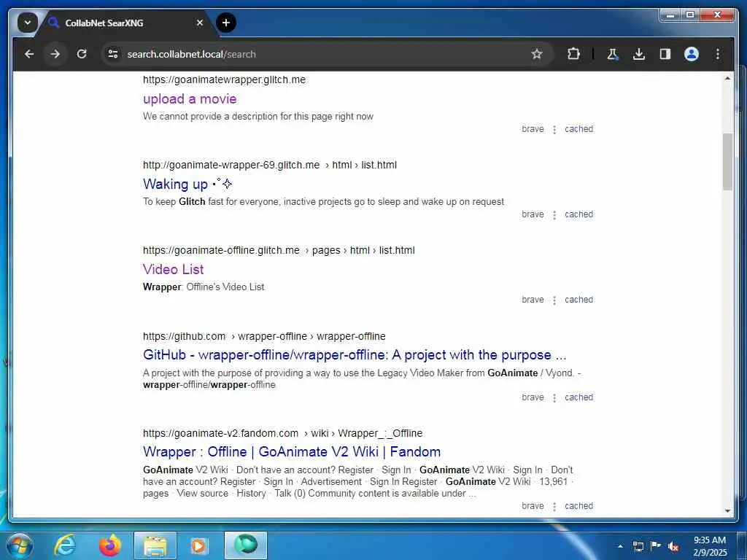Viewport: 747px width, 560px height.
Task: Open GitHub wrapper-offline result link
Action: tap(355, 355)
